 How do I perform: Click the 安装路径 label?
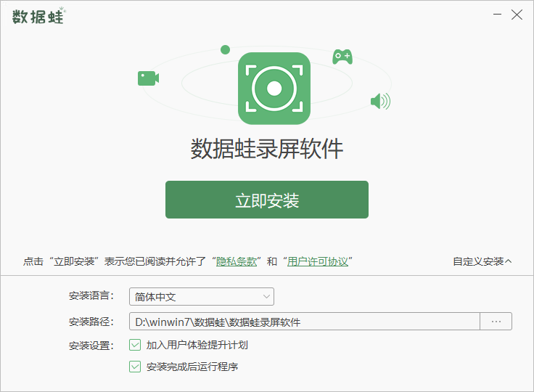(x=91, y=322)
